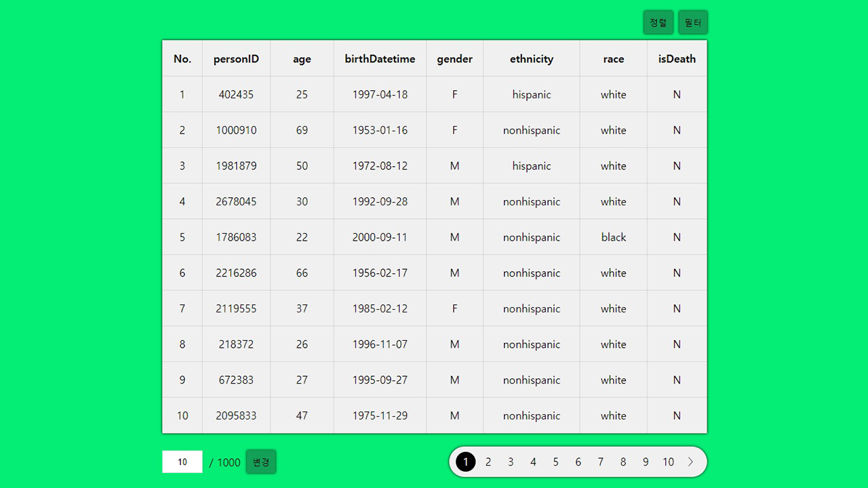Click birth date 1975-11-29
The image size is (868, 488).
(380, 415)
